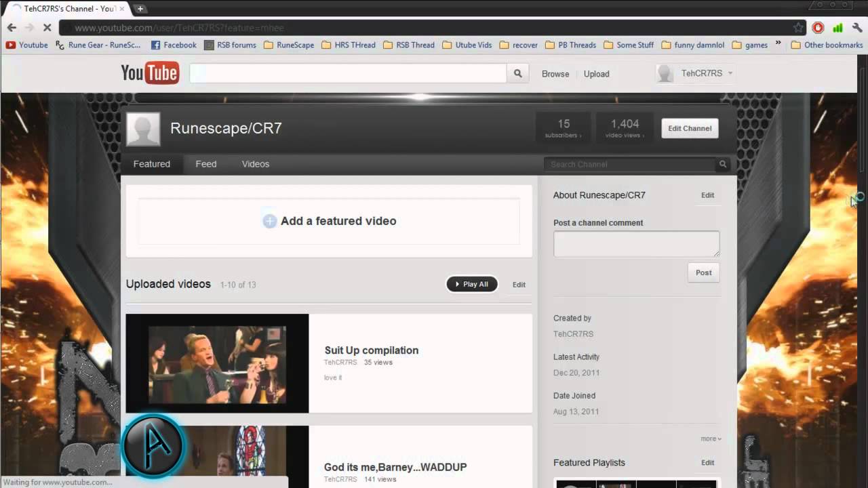The height and width of the screenshot is (488, 868).
Task: Focus the Search Channel field
Action: click(x=630, y=164)
